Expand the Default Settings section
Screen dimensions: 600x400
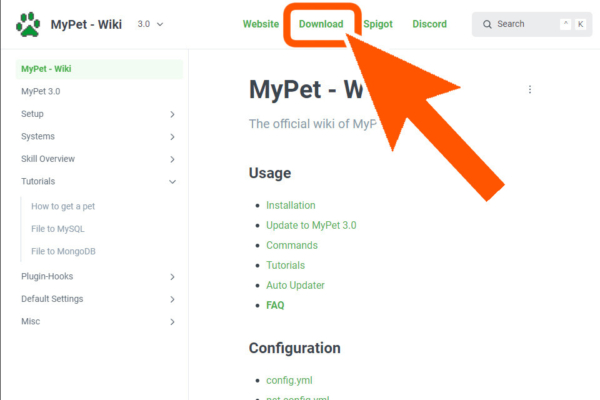coord(172,299)
